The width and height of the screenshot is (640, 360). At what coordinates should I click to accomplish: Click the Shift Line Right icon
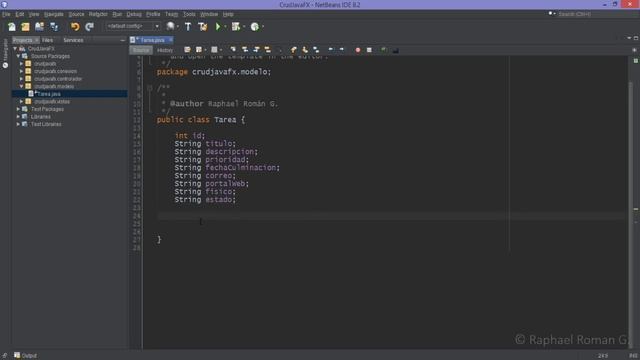click(x=342, y=50)
